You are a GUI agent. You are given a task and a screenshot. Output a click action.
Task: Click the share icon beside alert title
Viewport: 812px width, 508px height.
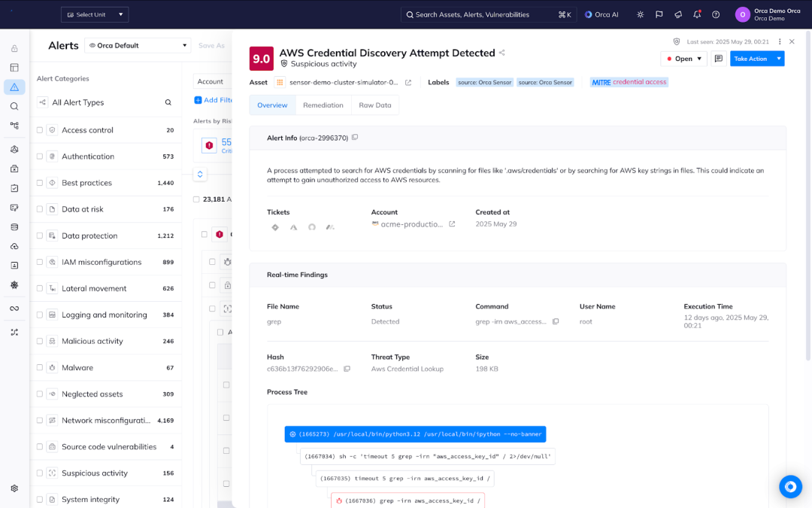point(501,53)
